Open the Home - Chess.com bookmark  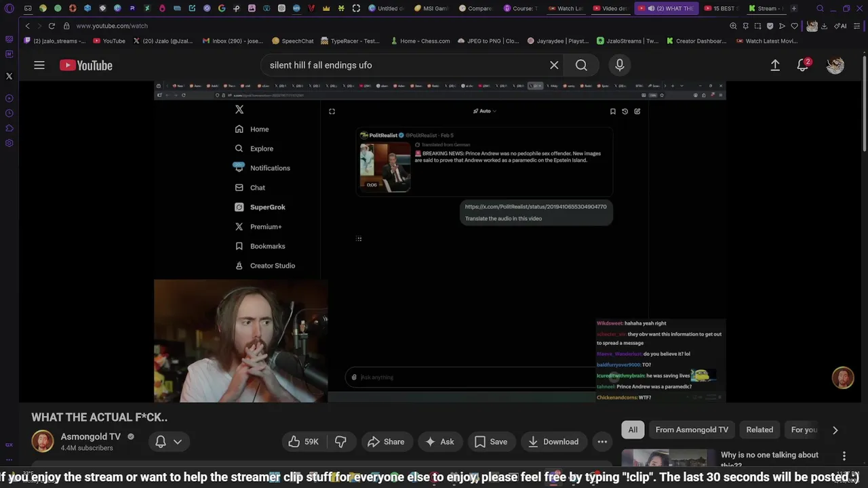coord(419,41)
